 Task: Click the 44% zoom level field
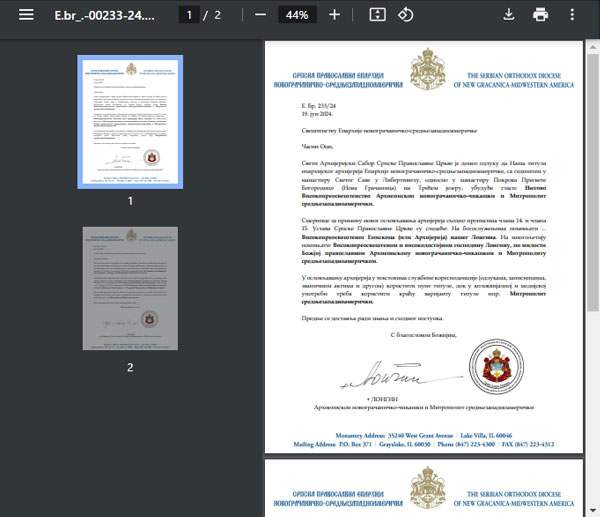tap(296, 15)
